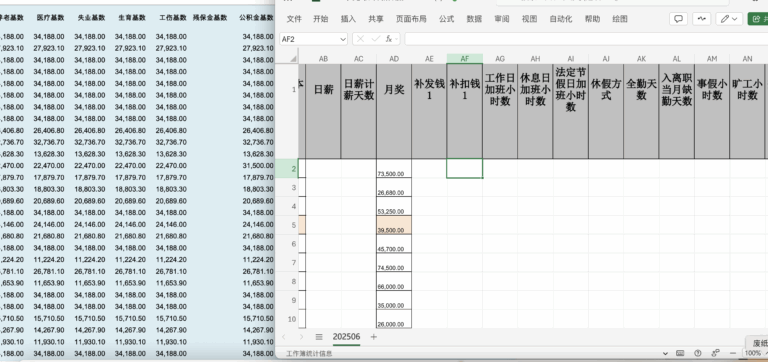Click into the formula bar input

(586, 39)
